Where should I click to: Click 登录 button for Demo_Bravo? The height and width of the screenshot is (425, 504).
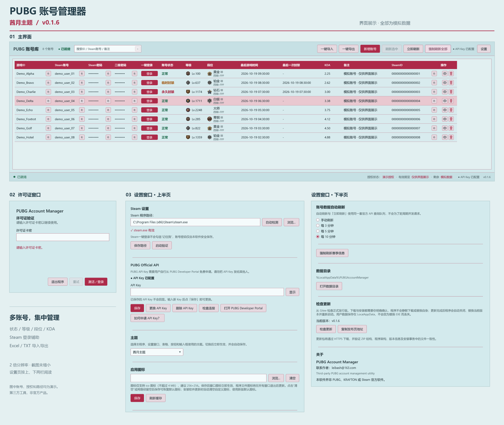(x=149, y=83)
